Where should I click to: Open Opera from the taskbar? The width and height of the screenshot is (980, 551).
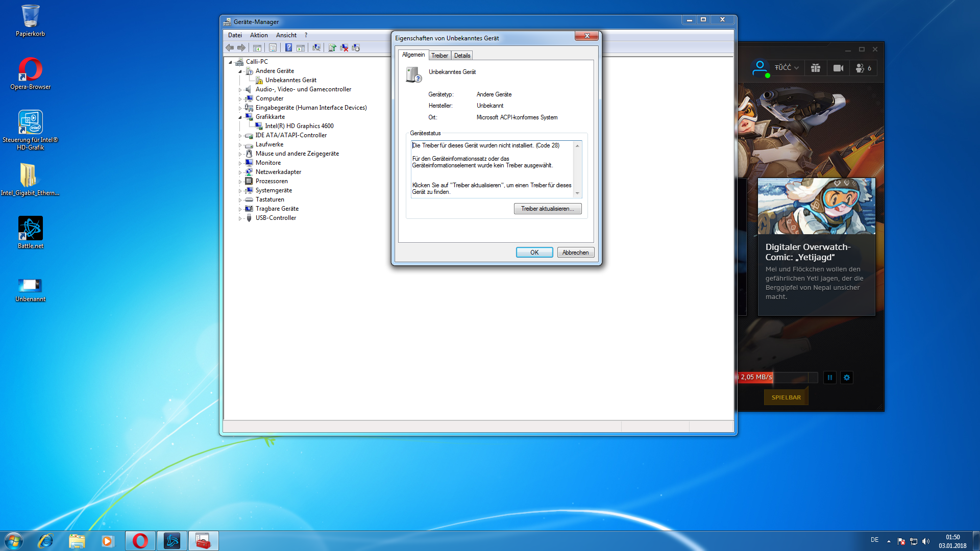tap(140, 541)
